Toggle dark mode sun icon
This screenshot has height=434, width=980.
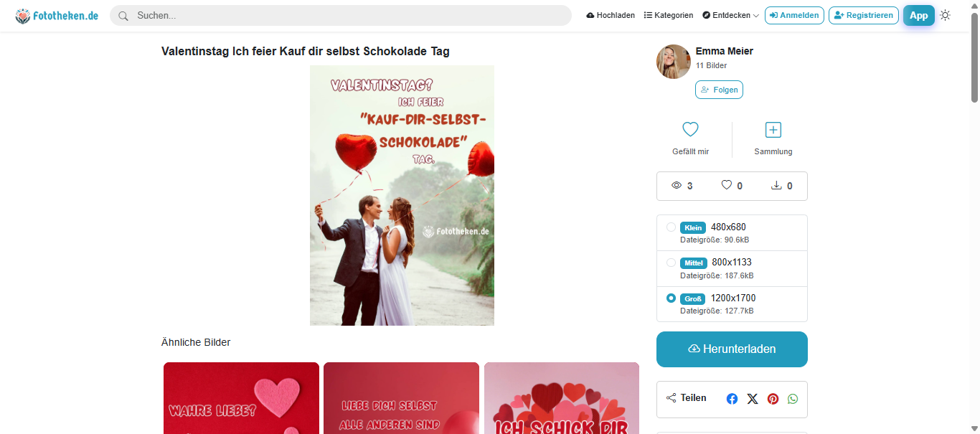(946, 15)
